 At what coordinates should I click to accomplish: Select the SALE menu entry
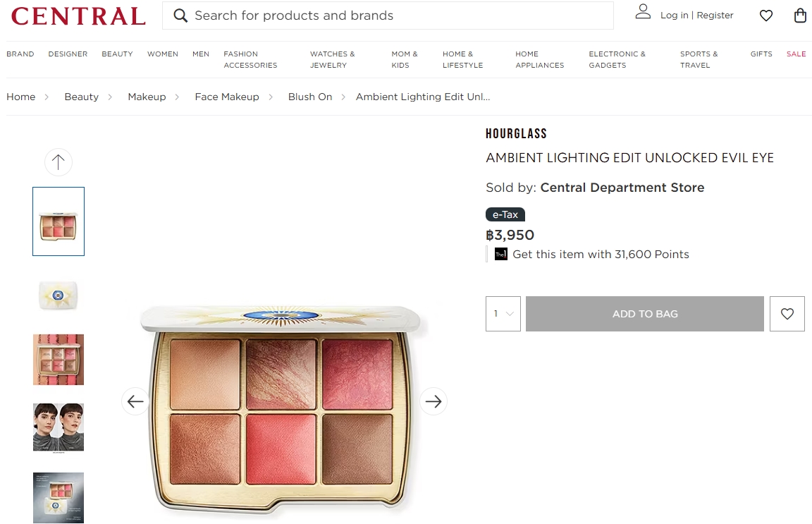click(x=796, y=54)
